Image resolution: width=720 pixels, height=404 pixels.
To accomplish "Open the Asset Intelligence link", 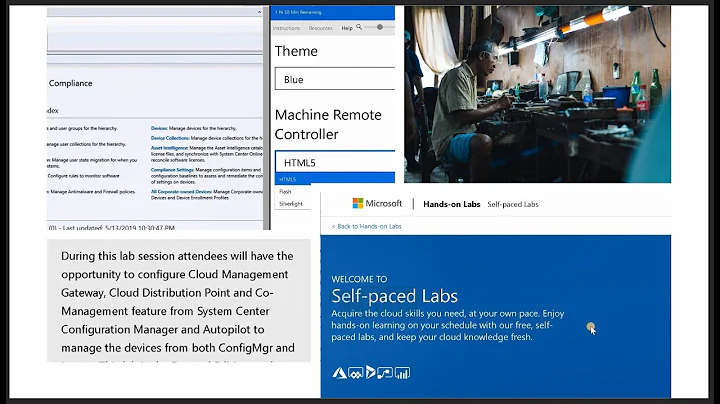I will pyautogui.click(x=169, y=148).
